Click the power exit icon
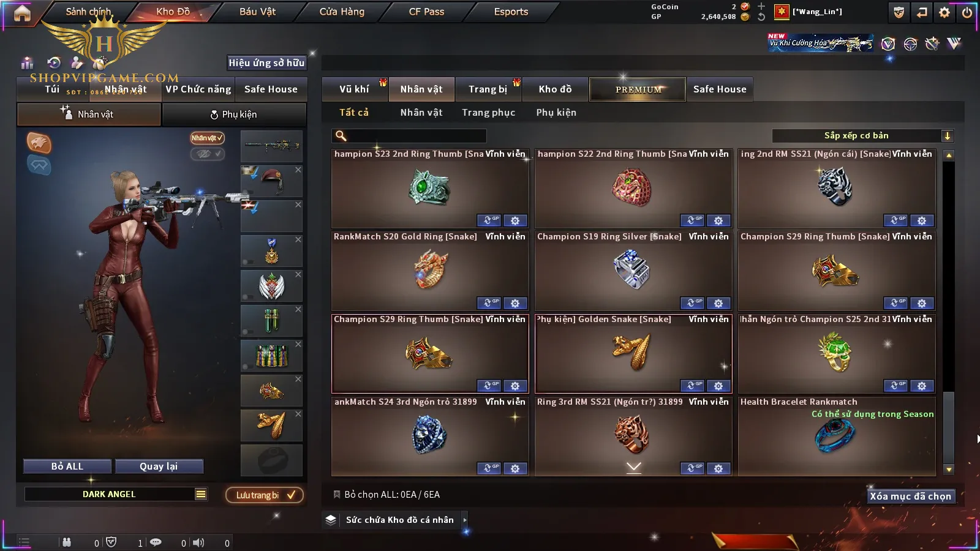 967,12
